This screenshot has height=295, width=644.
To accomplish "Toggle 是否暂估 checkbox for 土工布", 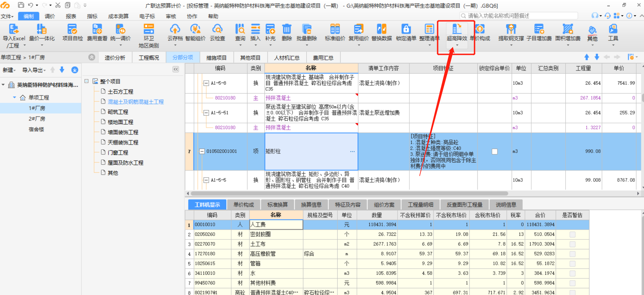I will pyautogui.click(x=573, y=244).
